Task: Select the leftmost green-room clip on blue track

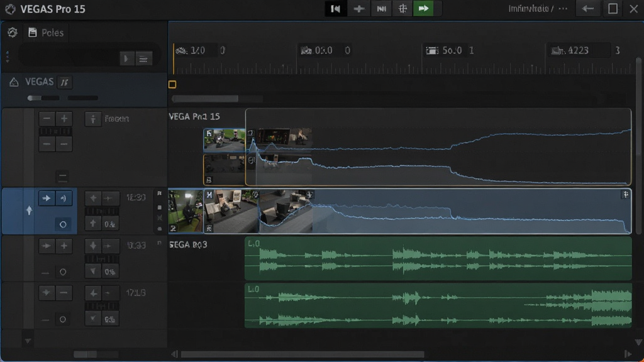Action: click(x=186, y=211)
